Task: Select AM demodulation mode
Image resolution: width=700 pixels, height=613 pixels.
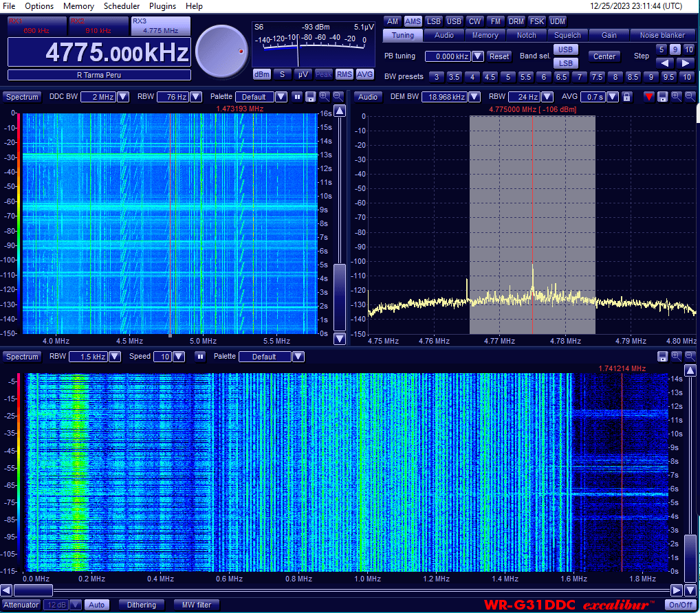Action: pos(393,21)
